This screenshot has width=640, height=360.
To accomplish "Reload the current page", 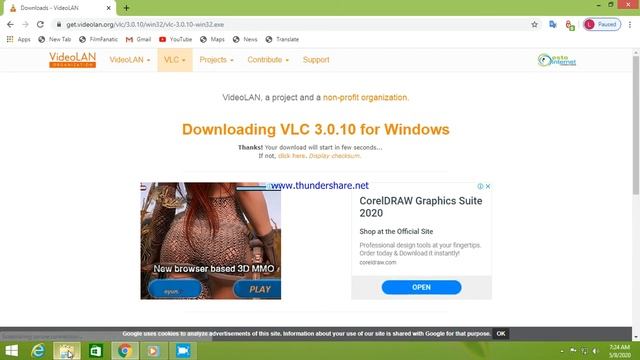I will [40, 24].
